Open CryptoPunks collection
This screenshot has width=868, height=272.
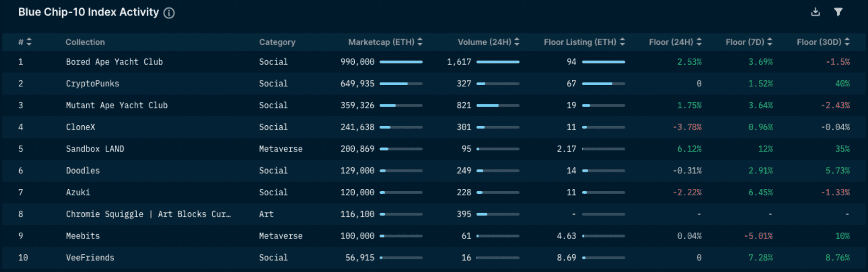(x=92, y=84)
